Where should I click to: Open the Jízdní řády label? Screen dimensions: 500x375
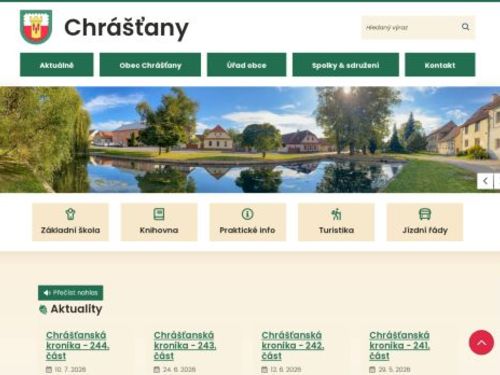(425, 230)
